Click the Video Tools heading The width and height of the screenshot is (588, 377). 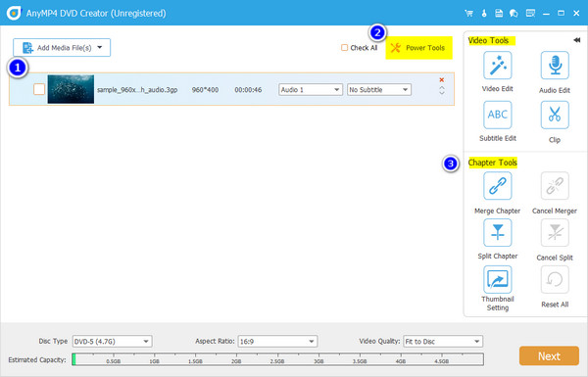tap(488, 40)
